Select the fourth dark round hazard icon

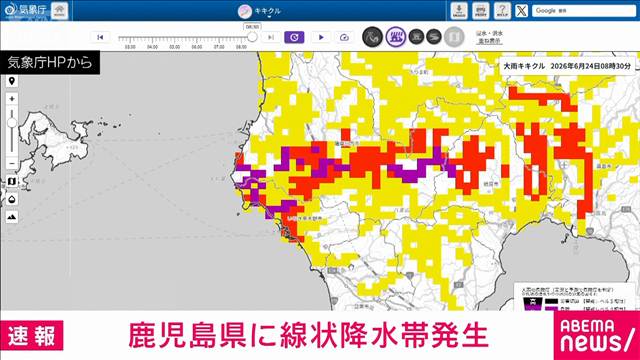coord(434,37)
